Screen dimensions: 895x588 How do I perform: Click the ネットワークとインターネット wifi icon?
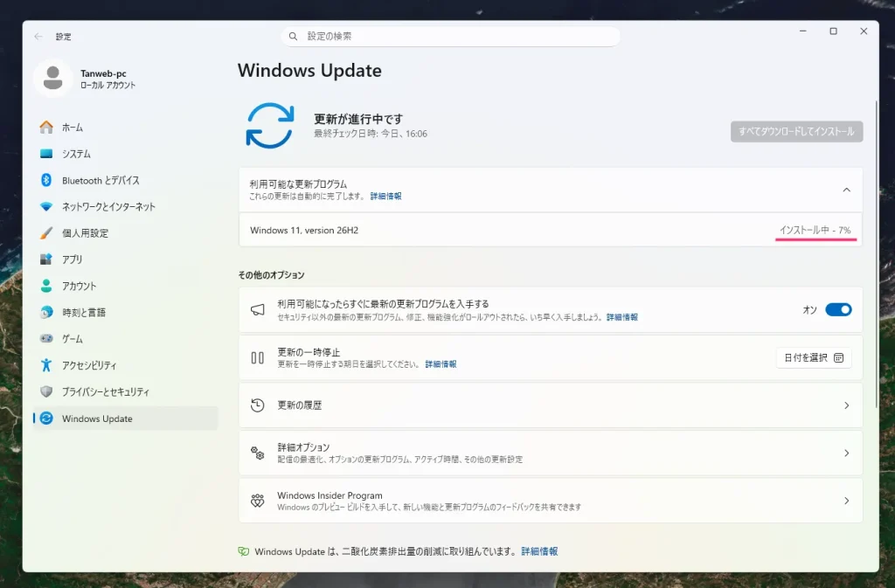coord(46,206)
